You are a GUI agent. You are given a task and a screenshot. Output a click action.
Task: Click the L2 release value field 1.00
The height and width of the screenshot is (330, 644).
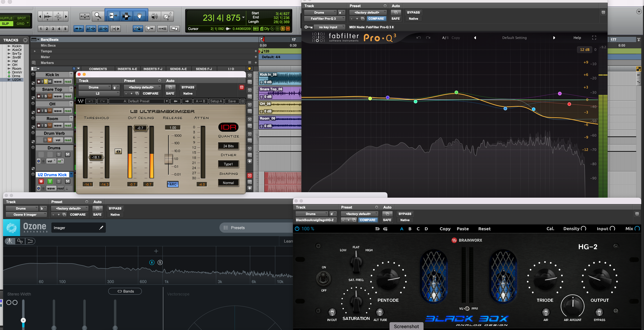(173, 128)
